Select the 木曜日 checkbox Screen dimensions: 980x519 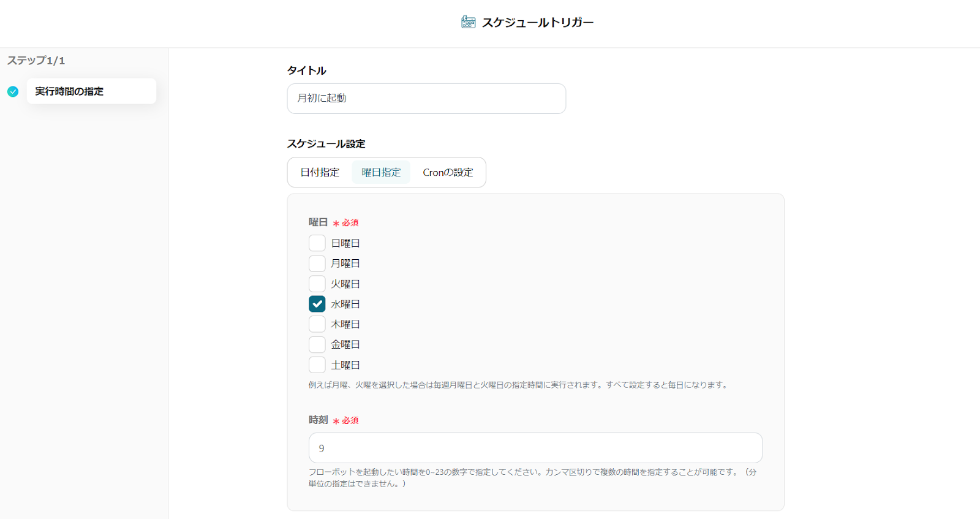coord(317,324)
